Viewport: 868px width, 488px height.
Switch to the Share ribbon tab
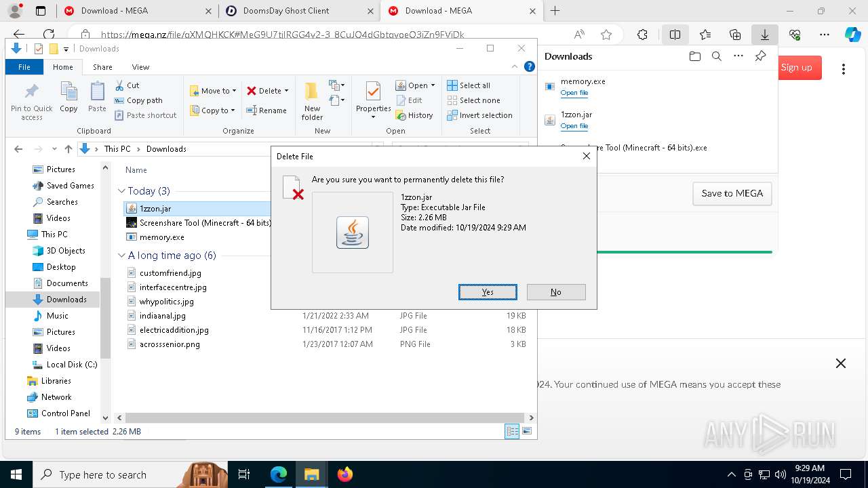pos(102,67)
